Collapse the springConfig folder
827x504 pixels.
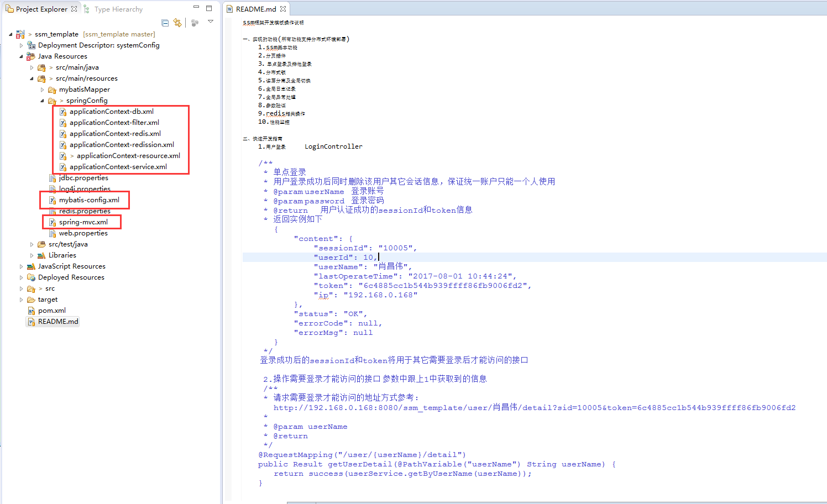[42, 101]
